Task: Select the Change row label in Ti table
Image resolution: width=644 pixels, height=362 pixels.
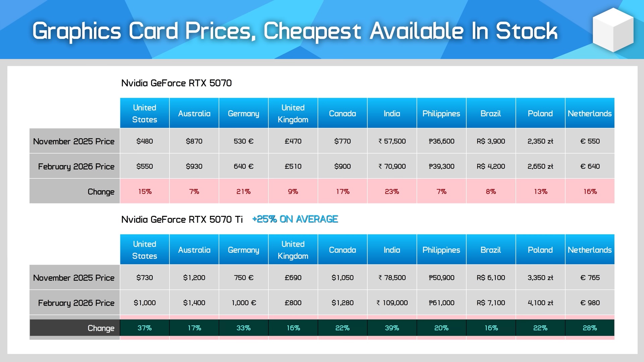Action: [101, 328]
